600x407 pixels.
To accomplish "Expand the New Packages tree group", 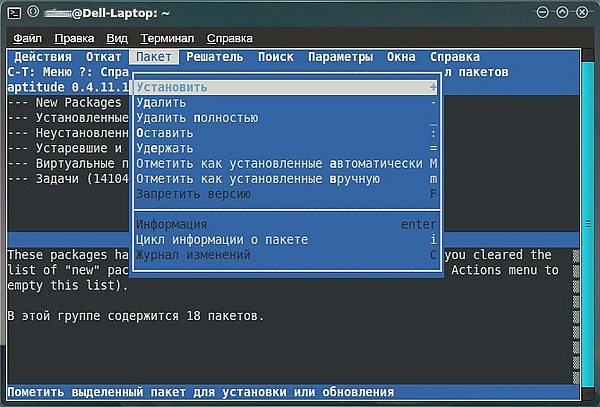I will [66, 102].
